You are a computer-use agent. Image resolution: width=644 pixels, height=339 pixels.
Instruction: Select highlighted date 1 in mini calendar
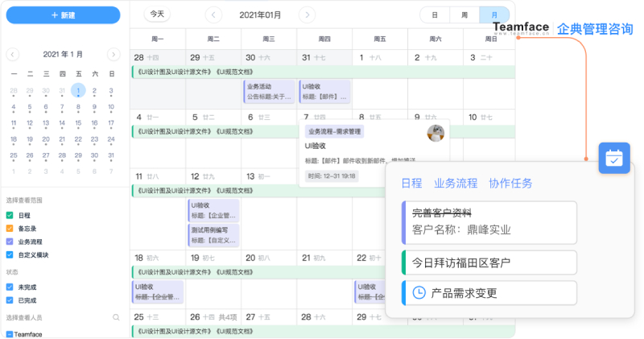pos(78,90)
